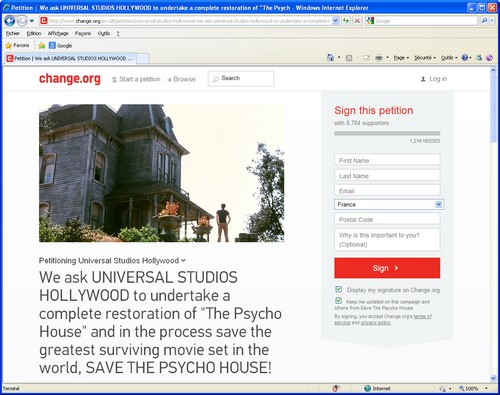Open the recent pages arrow beside Forward
The image size is (500, 395).
(32, 21)
